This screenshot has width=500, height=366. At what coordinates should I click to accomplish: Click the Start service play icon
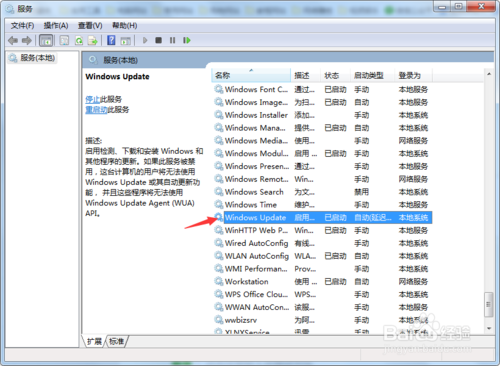click(145, 40)
